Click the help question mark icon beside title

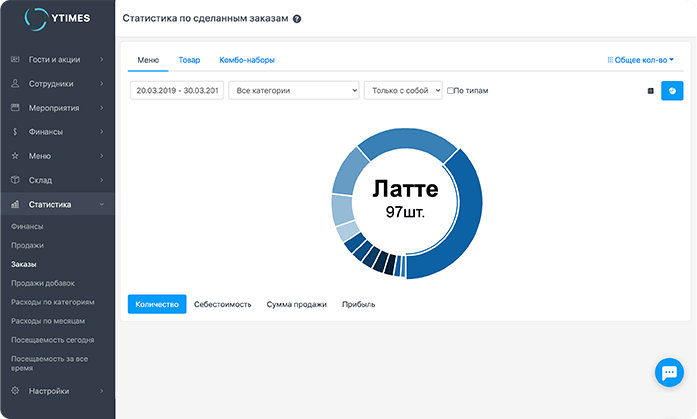click(297, 19)
